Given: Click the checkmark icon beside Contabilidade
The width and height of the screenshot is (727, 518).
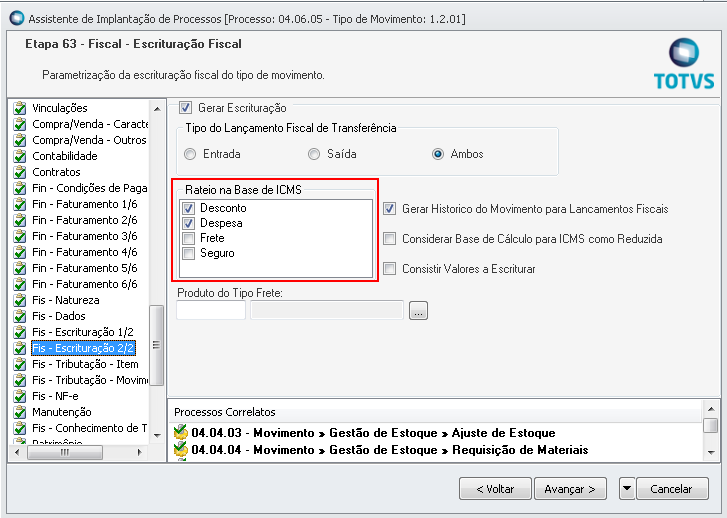Looking at the screenshot, I should click(x=20, y=156).
